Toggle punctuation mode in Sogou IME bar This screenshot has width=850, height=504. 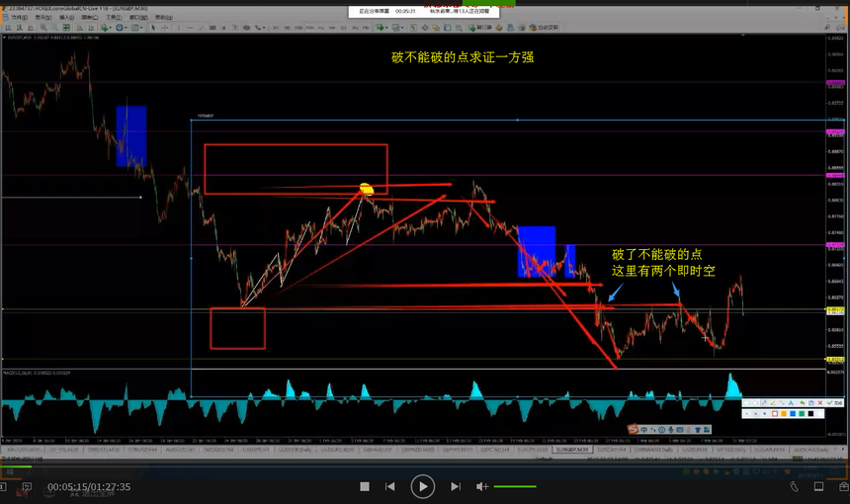(x=652, y=429)
